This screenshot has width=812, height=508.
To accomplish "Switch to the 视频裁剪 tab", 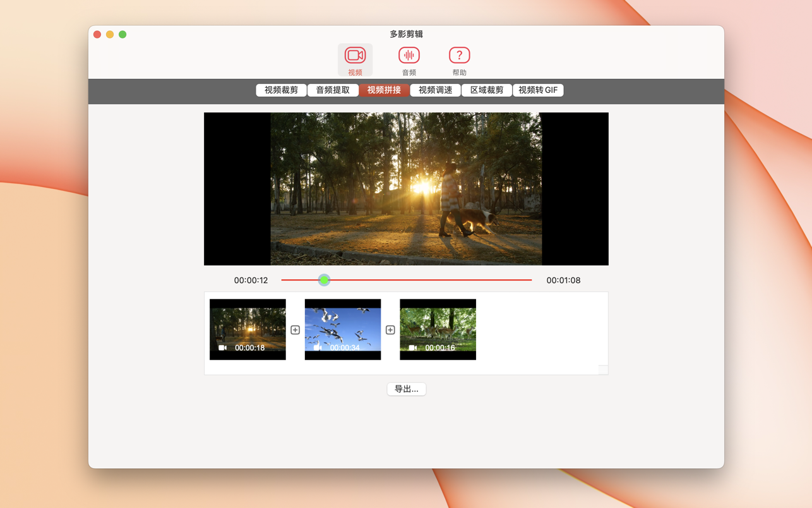I will 281,90.
